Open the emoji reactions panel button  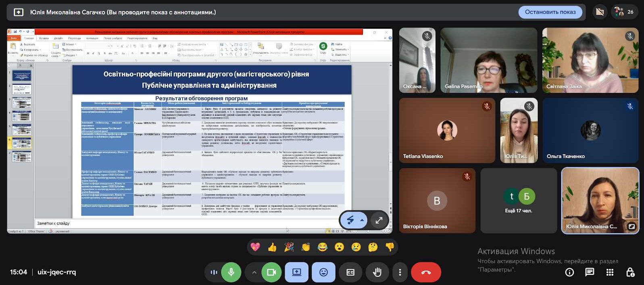323,273
